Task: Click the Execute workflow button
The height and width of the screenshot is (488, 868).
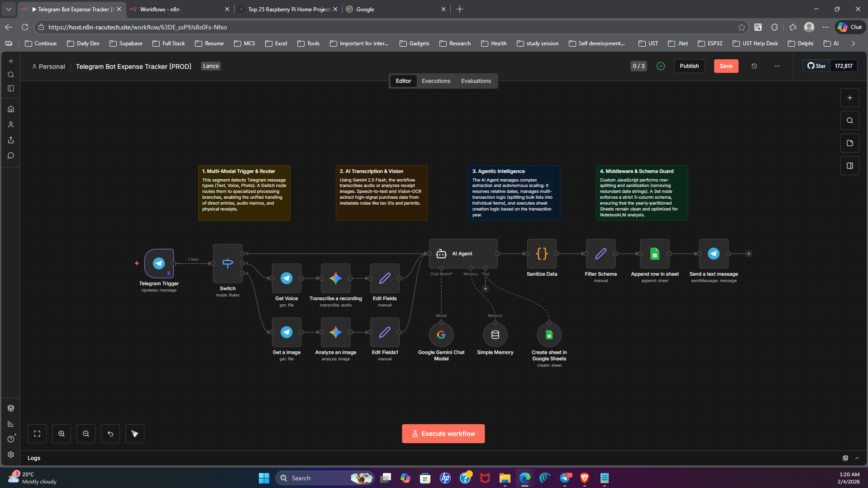Action: pos(443,434)
